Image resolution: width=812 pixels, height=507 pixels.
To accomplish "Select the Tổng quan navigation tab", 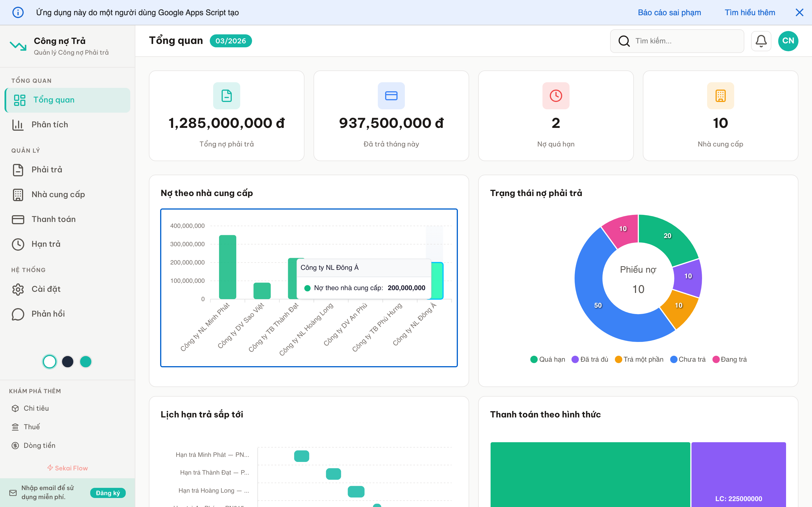I will (53, 100).
